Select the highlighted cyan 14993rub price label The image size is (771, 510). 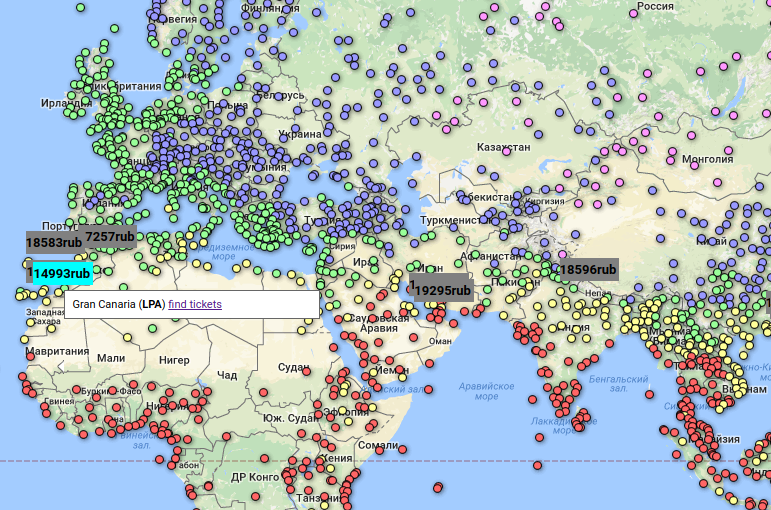[60, 273]
